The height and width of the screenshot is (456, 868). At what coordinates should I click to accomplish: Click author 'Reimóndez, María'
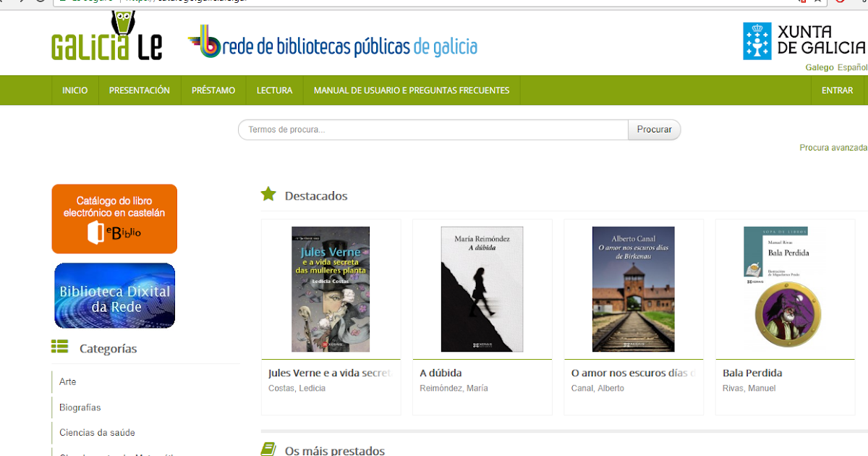[x=454, y=389]
